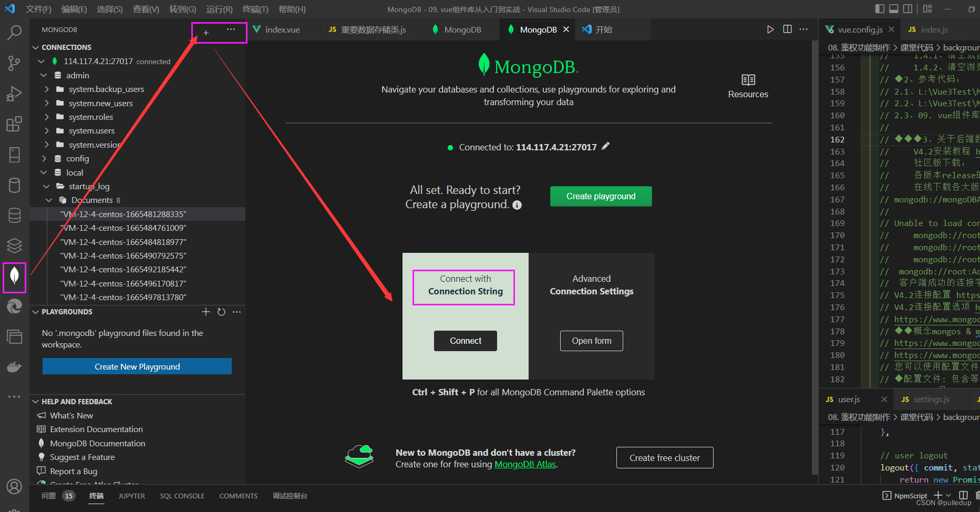Open the Docker whale view
The image size is (980, 512).
point(14,367)
